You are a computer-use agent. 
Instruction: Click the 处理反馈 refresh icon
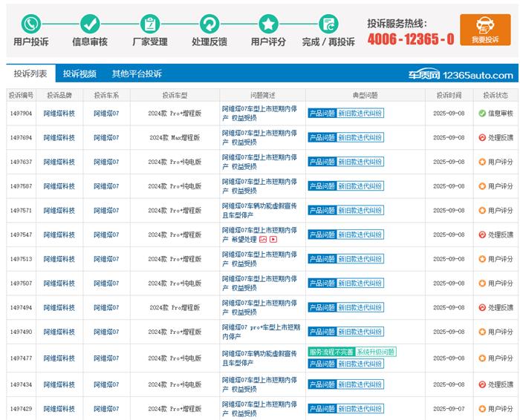point(209,24)
